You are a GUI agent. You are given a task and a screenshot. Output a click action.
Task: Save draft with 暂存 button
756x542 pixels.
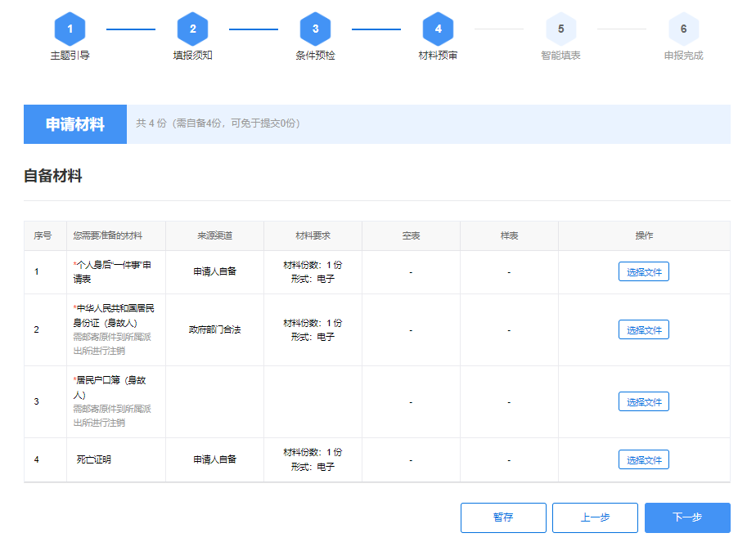[503, 517]
